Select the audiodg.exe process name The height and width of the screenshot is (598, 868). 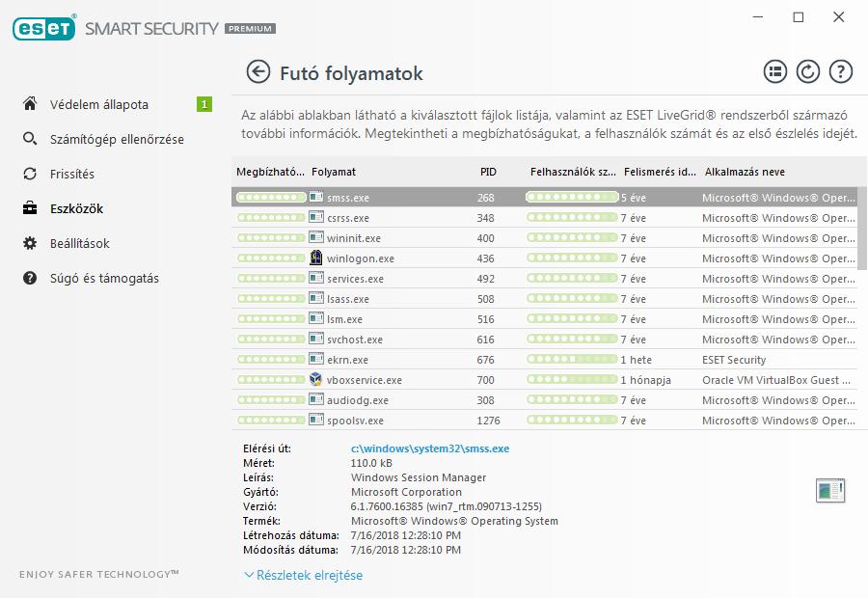[358, 400]
